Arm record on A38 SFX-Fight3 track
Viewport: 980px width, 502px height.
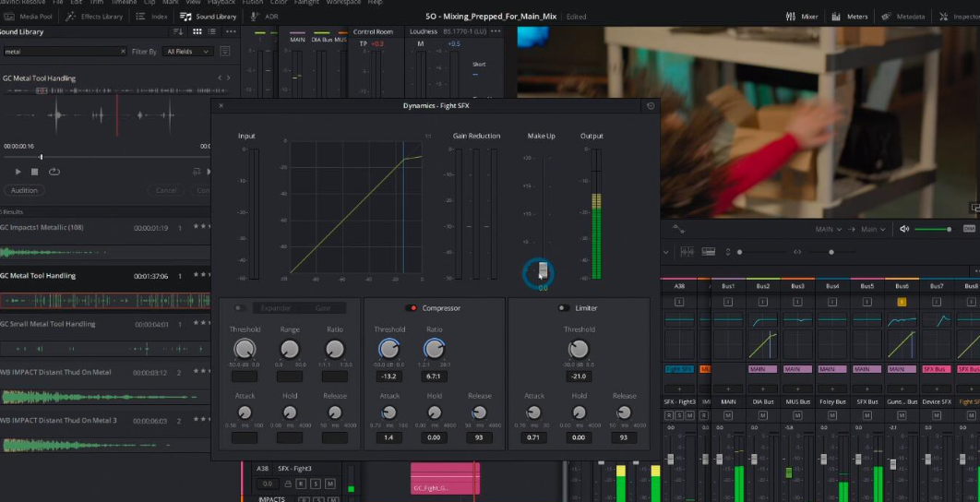(301, 484)
